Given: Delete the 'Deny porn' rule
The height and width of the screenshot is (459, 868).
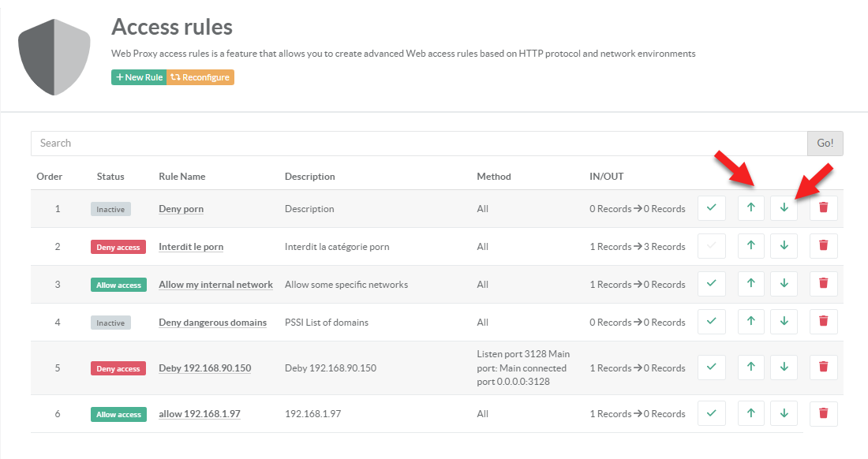Looking at the screenshot, I should 823,208.
